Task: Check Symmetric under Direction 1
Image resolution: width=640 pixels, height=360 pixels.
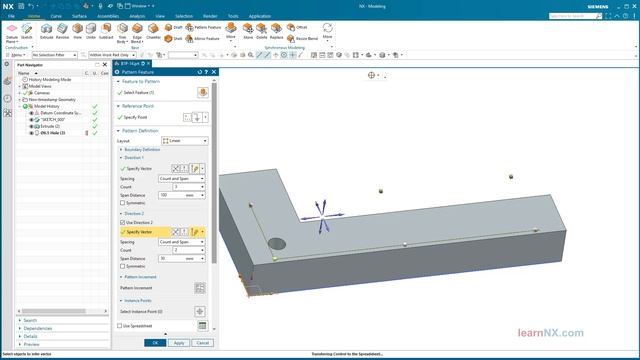Action: [122, 203]
